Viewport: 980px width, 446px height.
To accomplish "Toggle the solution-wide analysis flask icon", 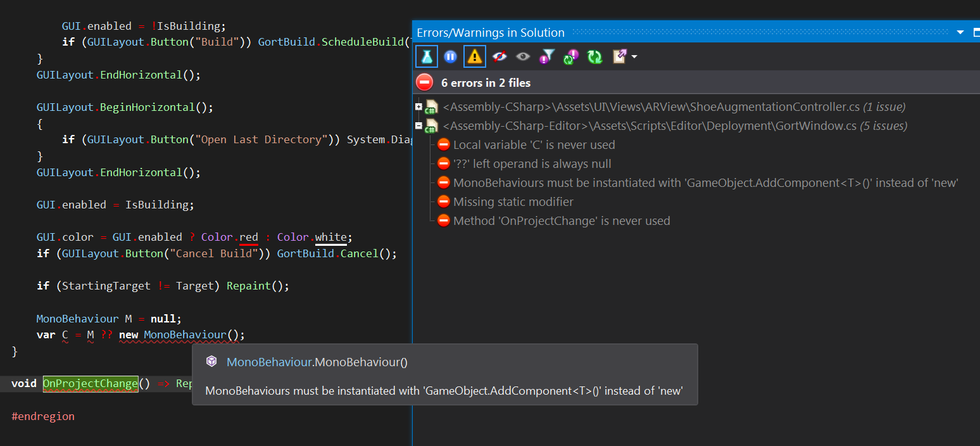I will click(426, 56).
